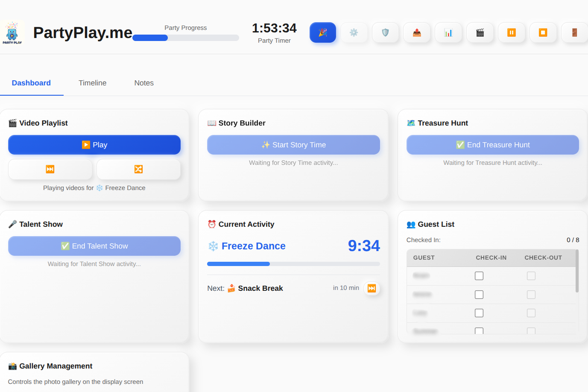Click the door icon at the toolbar's far right
Screen dimensions: 588x392
click(575, 32)
